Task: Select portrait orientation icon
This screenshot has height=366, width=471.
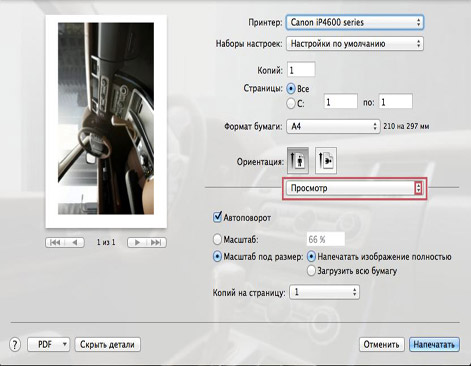Action: 298,160
